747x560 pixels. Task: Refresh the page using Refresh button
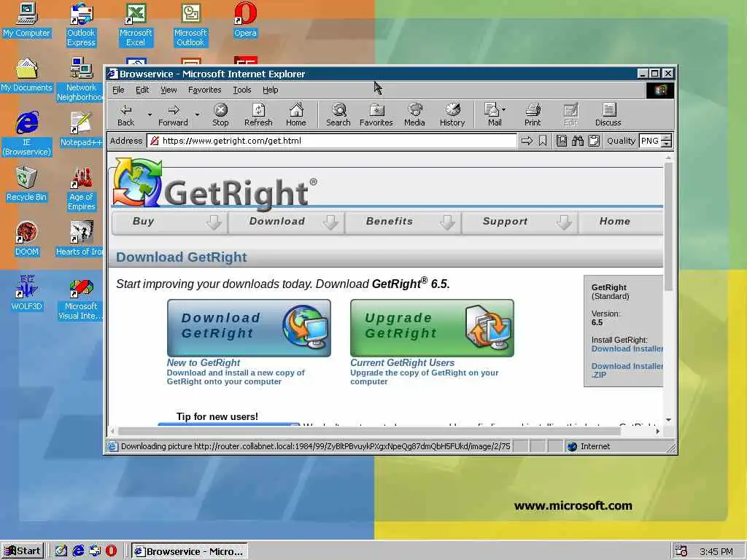pyautogui.click(x=258, y=115)
